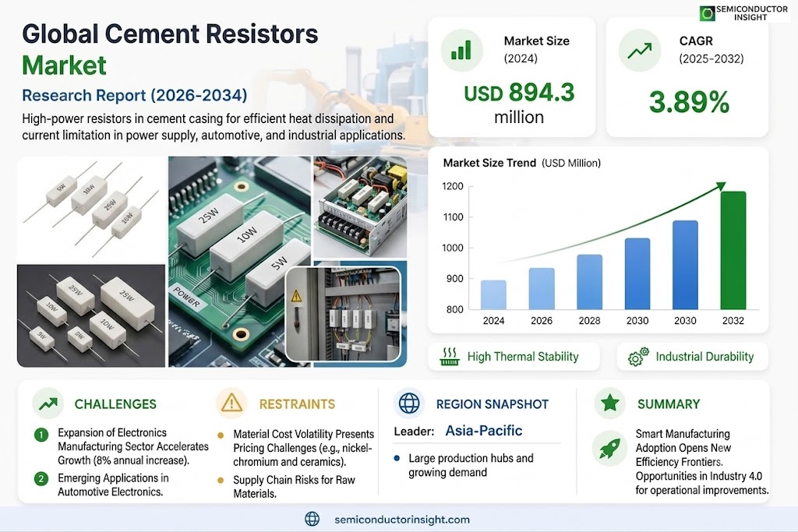798x532 pixels.
Task: Click the rising arrow icon beside CHALLENGES
Action: [x=48, y=403]
